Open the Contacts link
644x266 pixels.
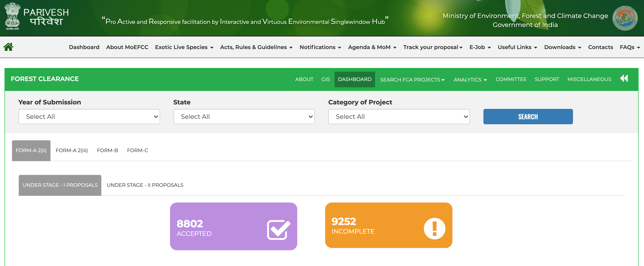pyautogui.click(x=600, y=47)
